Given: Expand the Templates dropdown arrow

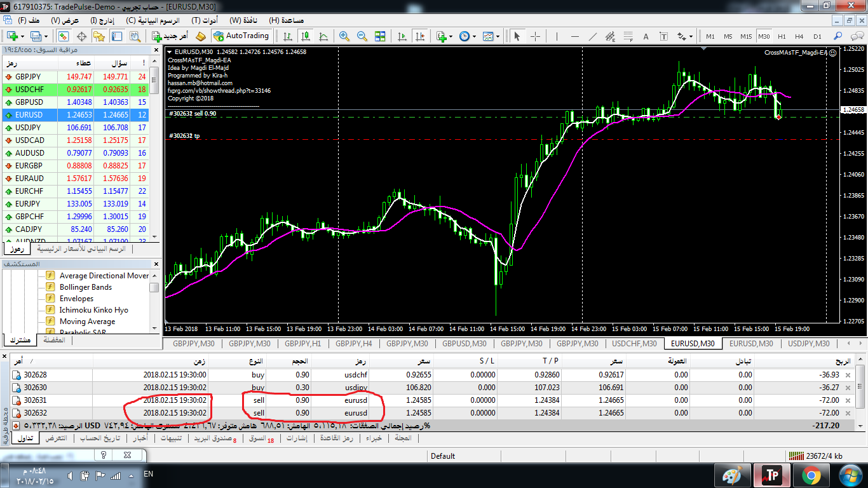Looking at the screenshot, I should (498, 36).
